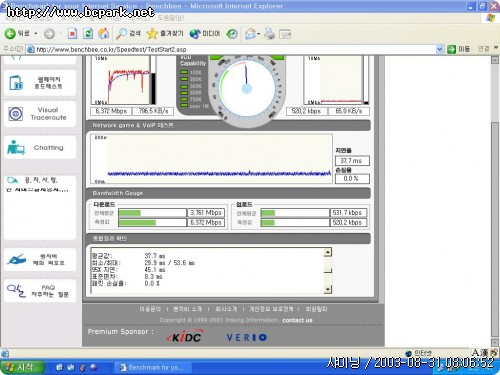Click the "65.0 KB/s" upload value

(x=348, y=111)
